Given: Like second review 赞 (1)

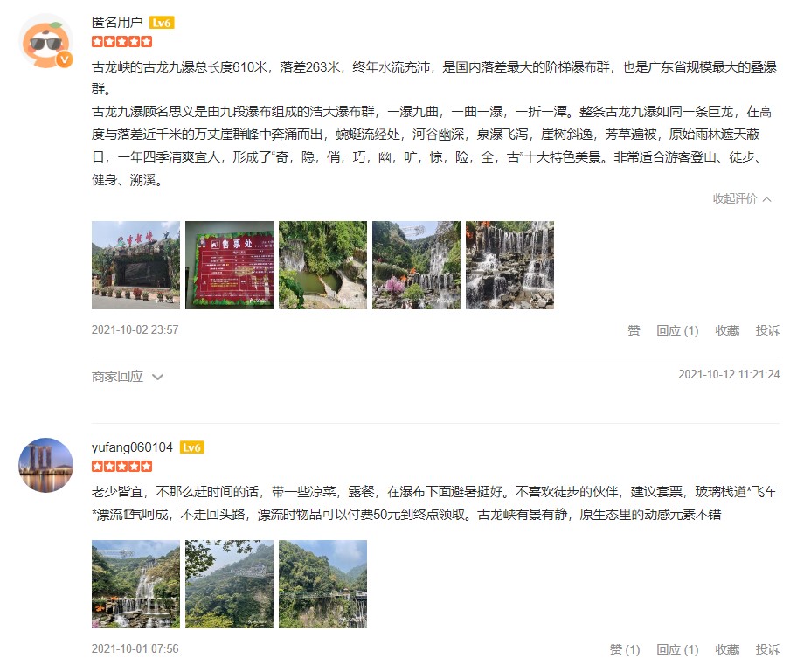Looking at the screenshot, I should 625,649.
